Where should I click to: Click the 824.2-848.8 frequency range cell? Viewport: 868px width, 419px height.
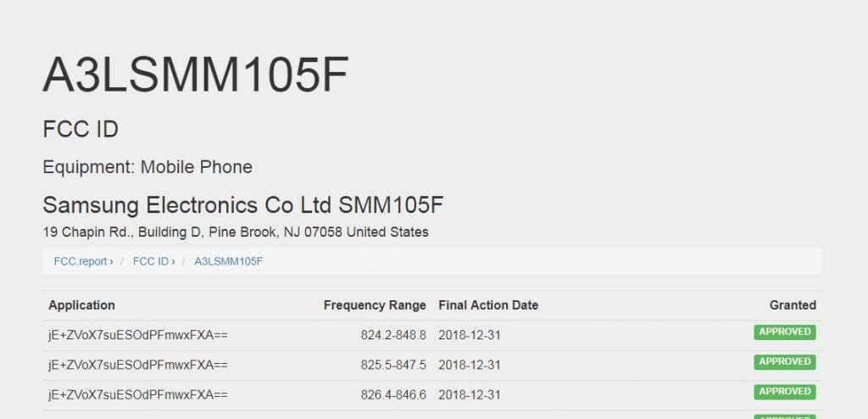[x=393, y=335]
